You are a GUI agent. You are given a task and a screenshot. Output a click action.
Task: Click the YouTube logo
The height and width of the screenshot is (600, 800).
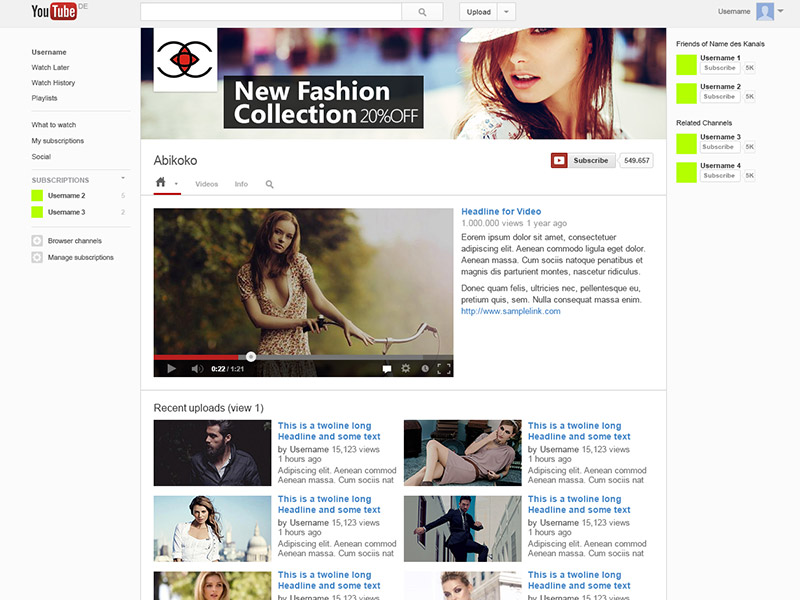point(54,11)
